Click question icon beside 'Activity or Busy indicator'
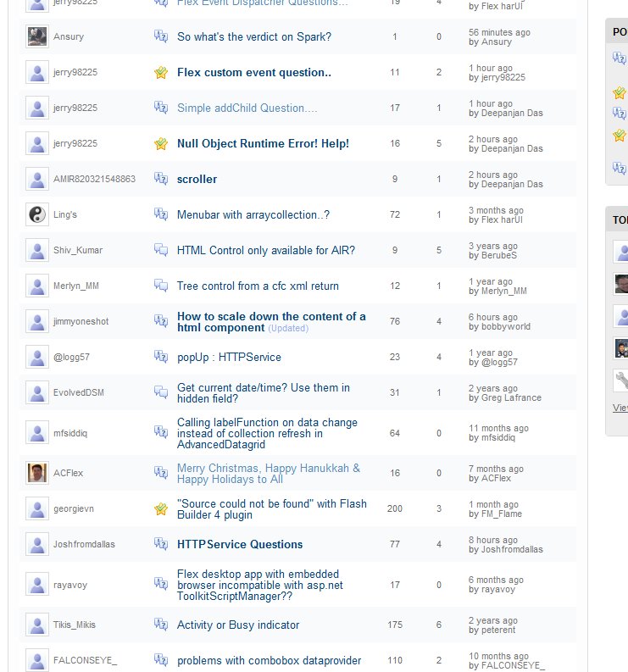 pyautogui.click(x=161, y=624)
